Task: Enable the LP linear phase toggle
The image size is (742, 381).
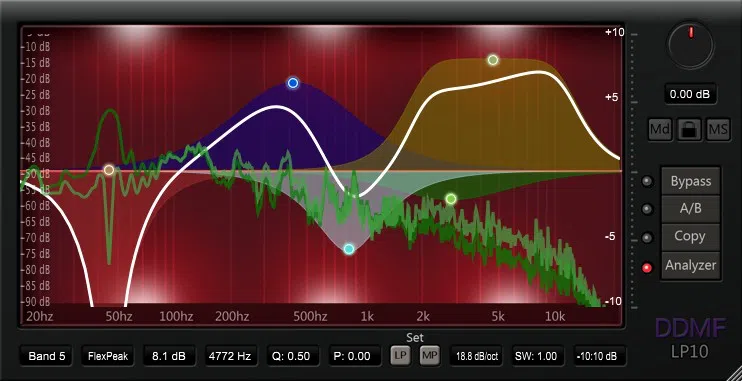Action: coord(400,356)
